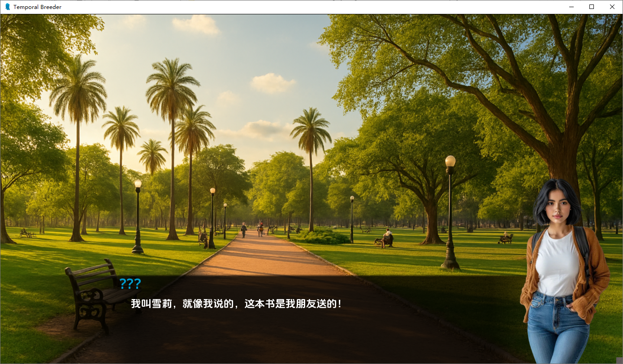
Task: Click the girl's white t-shirt
Action: tap(558, 264)
